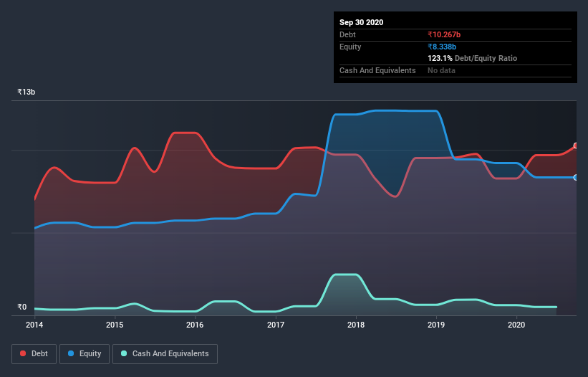
Task: Click the 2016 x-axis label
Action: click(195, 325)
